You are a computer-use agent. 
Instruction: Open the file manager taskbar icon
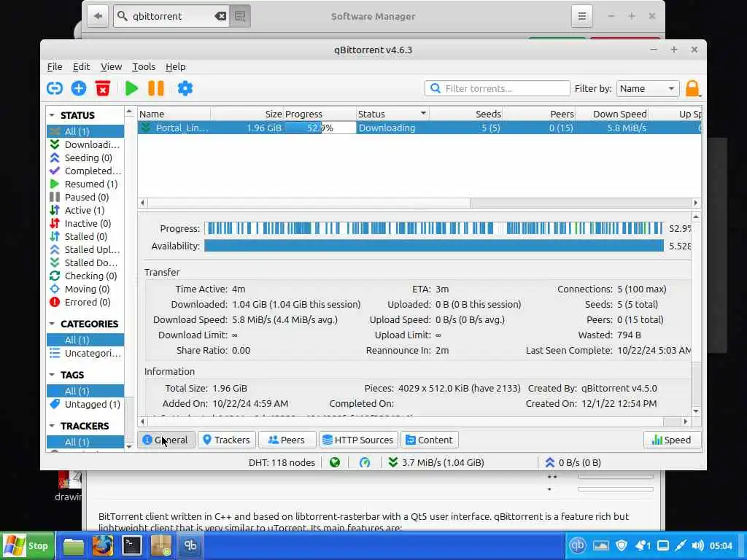(74, 546)
